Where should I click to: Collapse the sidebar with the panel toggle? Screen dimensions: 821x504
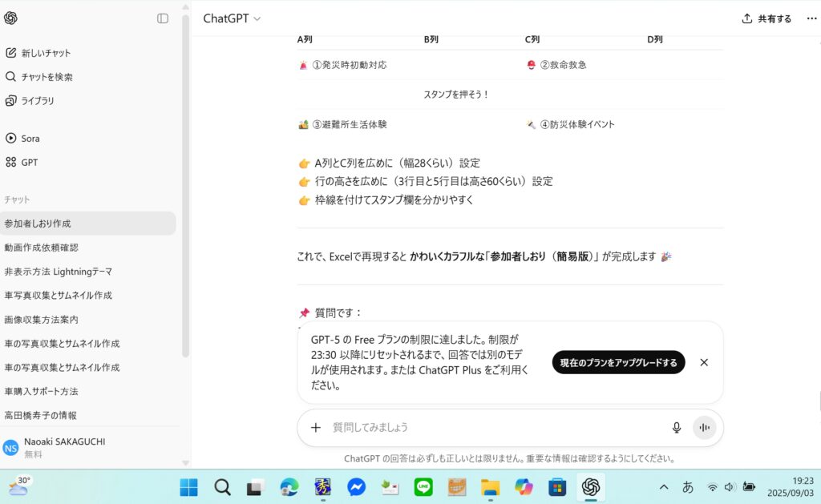pyautogui.click(x=163, y=18)
